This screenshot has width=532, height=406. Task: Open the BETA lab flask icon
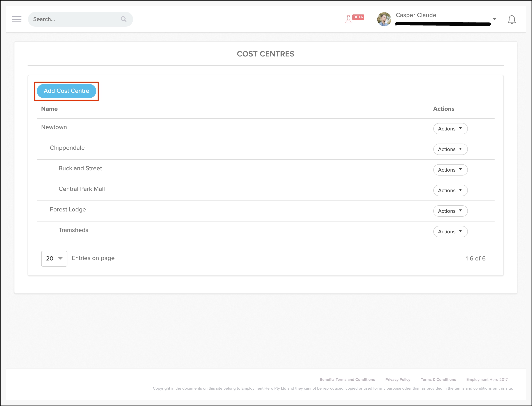[348, 19]
